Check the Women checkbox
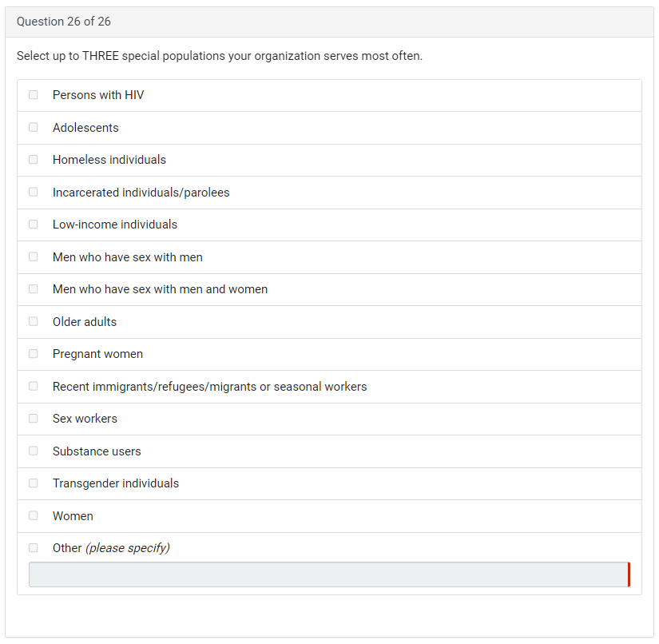The image size is (659, 644). click(x=34, y=516)
